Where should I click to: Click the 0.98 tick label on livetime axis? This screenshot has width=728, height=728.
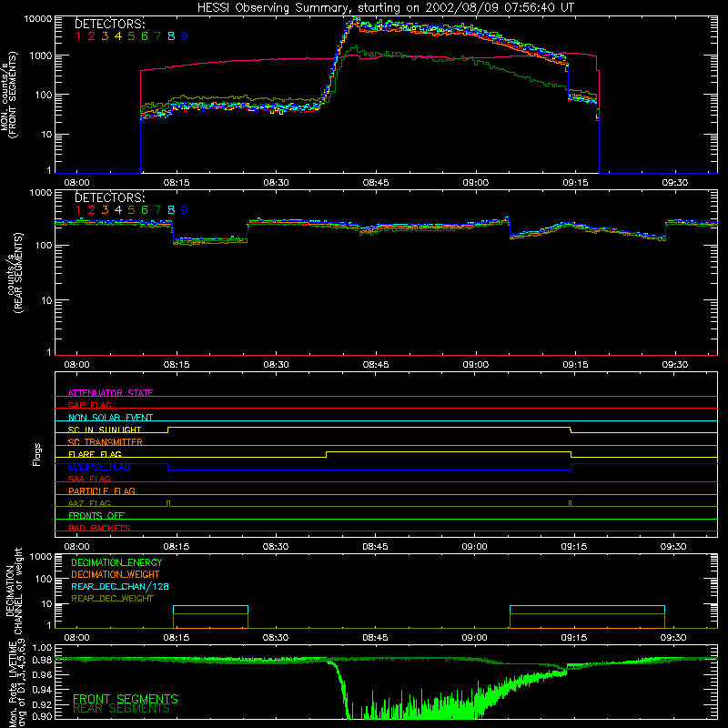click(42, 660)
